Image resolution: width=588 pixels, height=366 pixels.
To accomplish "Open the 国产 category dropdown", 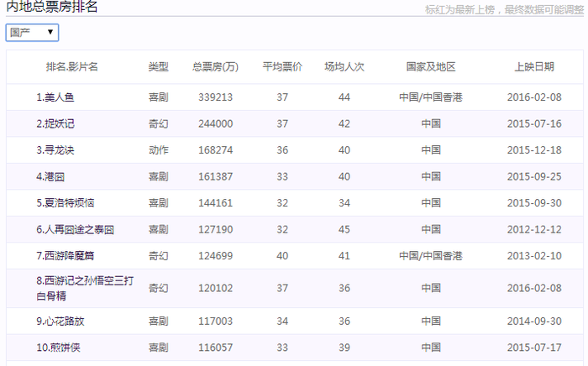I will (x=32, y=33).
